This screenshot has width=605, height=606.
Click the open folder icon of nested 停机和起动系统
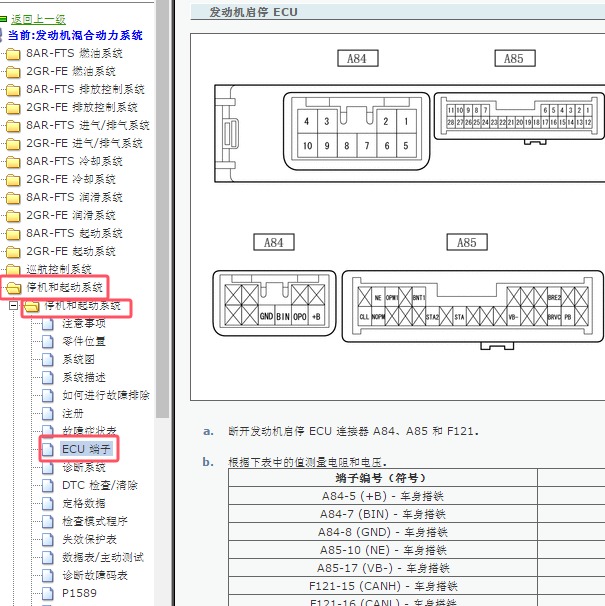32,306
